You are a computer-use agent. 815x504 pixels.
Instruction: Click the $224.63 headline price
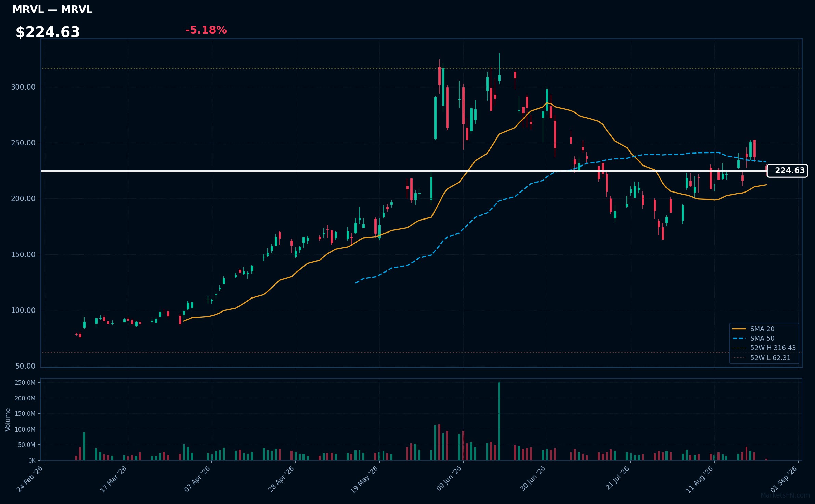(x=48, y=32)
